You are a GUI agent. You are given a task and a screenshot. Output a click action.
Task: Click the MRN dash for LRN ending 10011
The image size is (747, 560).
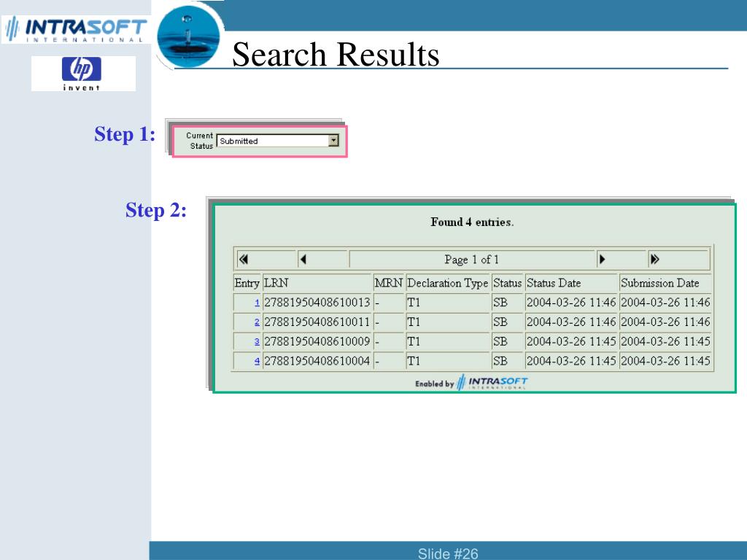[377, 323]
